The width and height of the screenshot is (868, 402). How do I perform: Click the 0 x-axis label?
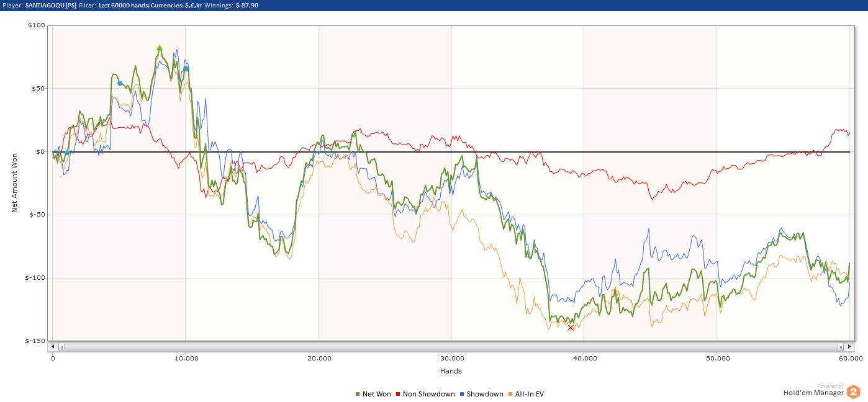click(x=53, y=359)
